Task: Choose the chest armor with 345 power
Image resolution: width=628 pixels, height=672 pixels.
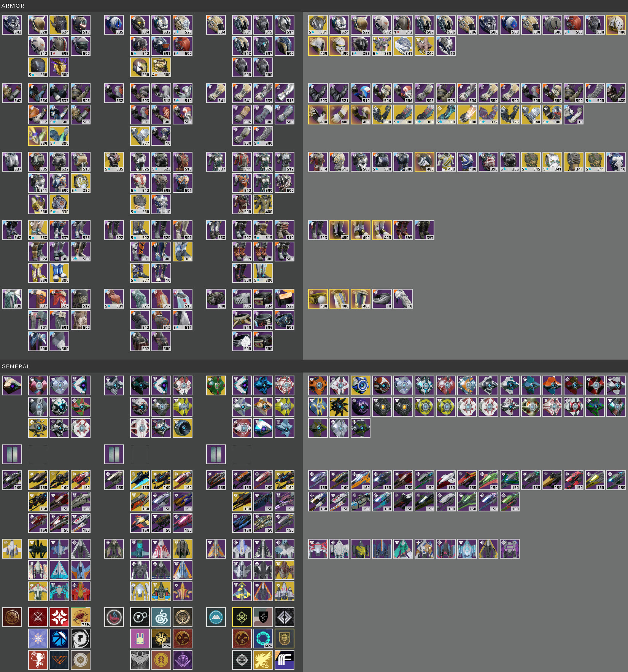Action: pos(531,162)
